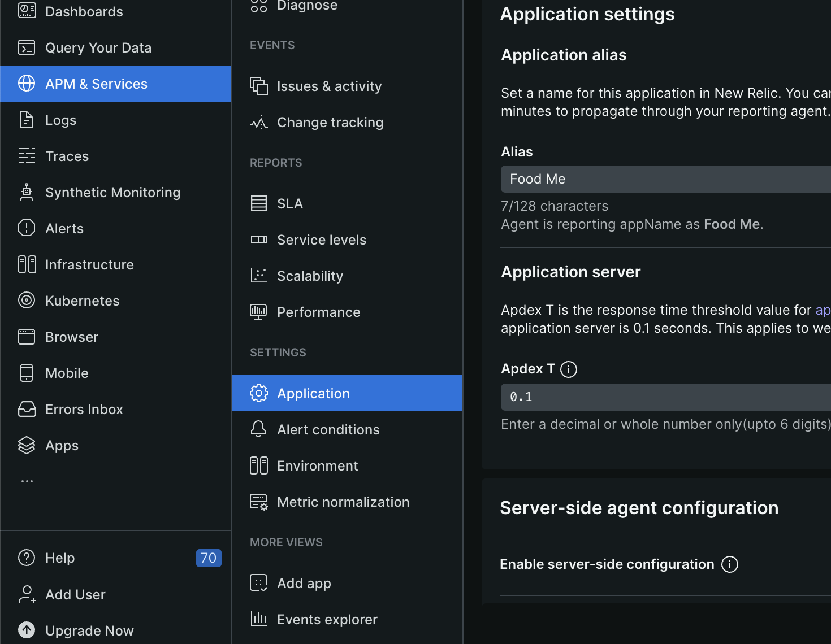This screenshot has width=831, height=644.
Task: Click the Issues & activity icon
Action: coord(259,86)
